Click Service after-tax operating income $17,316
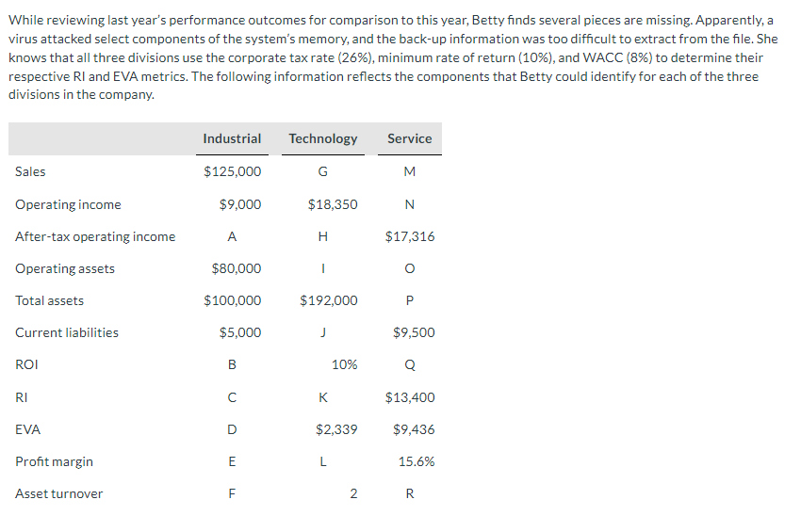Viewport: 801px width, 532px height. (410, 237)
